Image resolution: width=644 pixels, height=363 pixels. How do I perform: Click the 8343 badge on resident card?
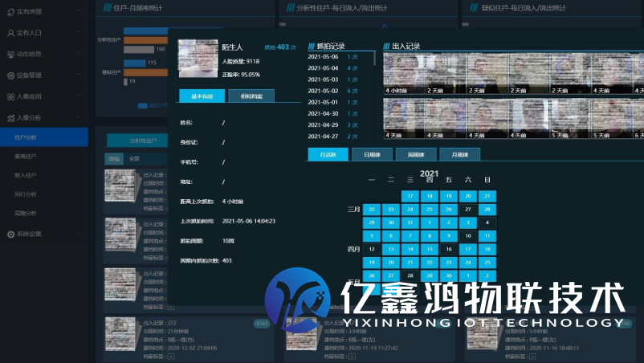pyautogui.click(x=262, y=324)
